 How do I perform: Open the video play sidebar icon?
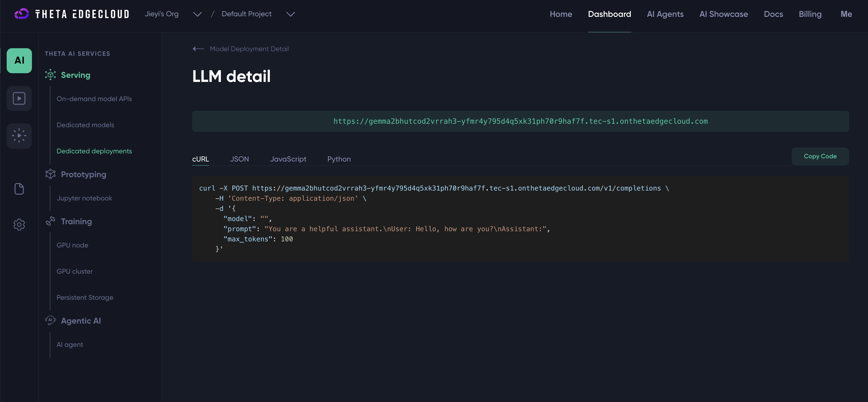[x=19, y=98]
